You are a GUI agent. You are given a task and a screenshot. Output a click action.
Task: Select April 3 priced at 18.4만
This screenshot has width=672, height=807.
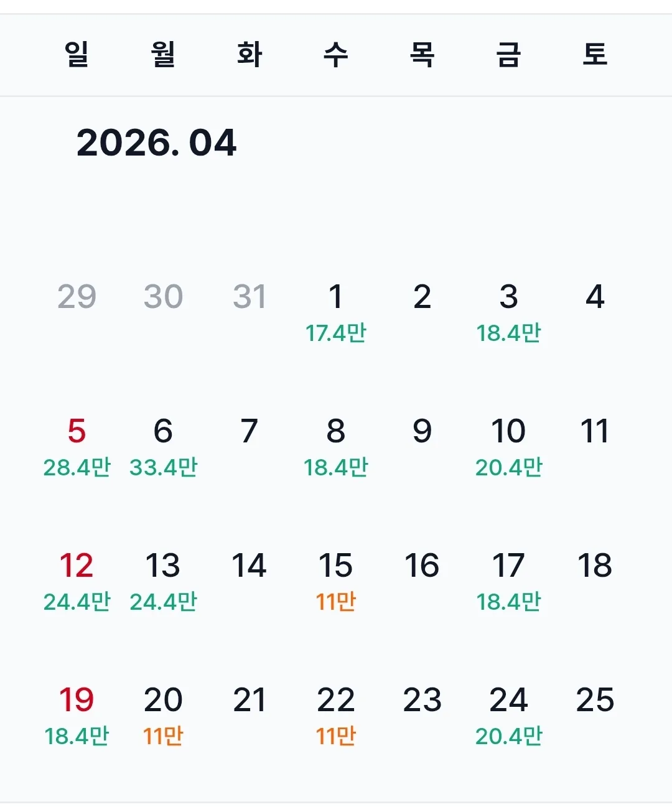click(x=508, y=313)
